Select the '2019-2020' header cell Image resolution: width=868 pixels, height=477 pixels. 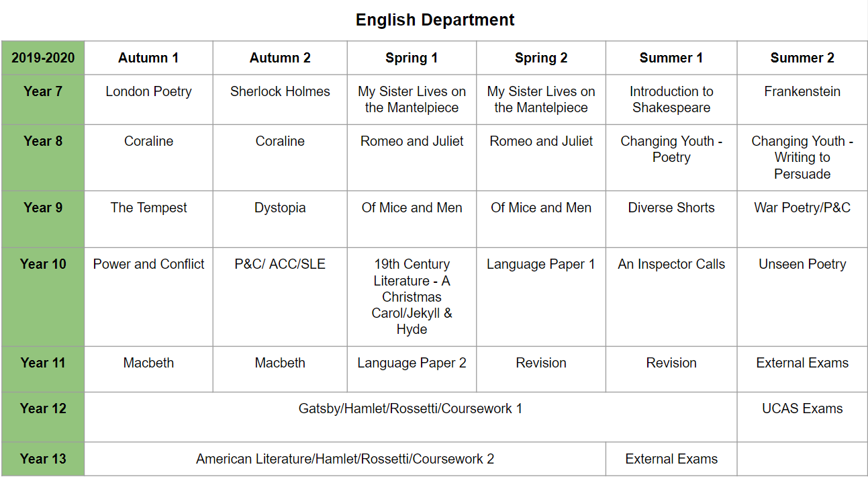[x=43, y=58]
